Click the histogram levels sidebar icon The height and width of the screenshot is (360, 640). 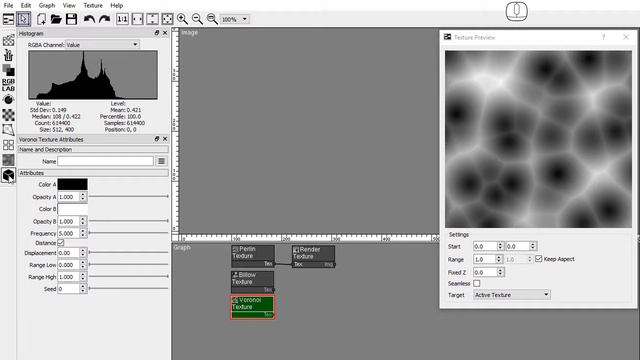tap(8, 55)
